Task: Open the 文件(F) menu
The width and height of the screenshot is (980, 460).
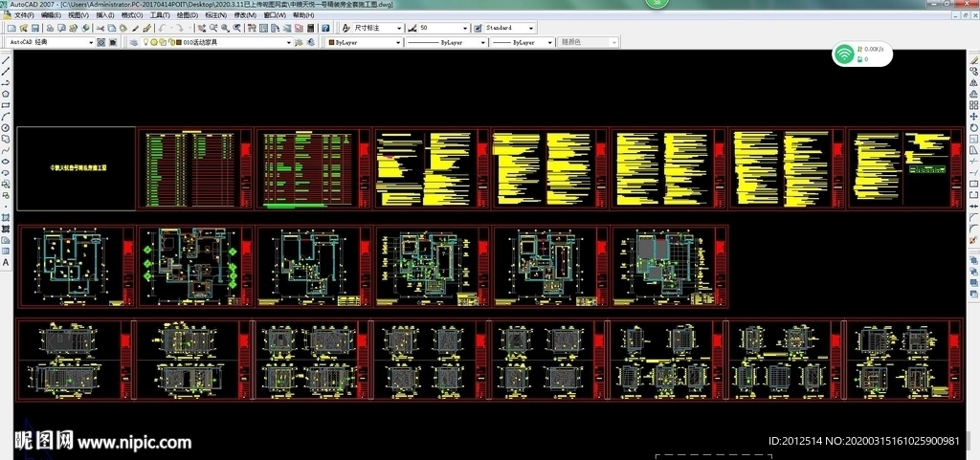Action: 24,15
